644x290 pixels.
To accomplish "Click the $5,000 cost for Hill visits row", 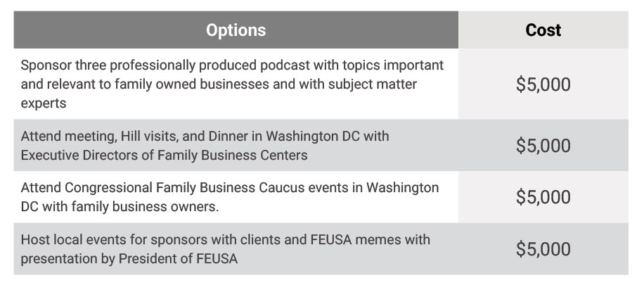I will point(543,146).
